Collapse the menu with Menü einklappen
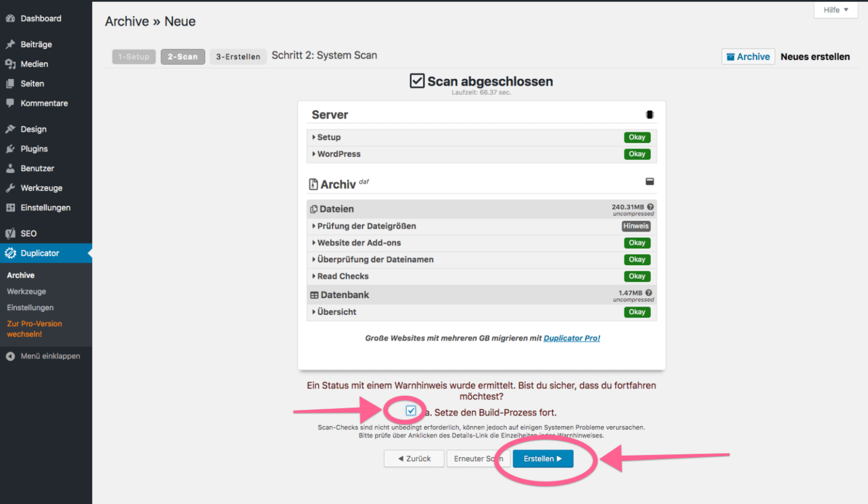 point(50,356)
